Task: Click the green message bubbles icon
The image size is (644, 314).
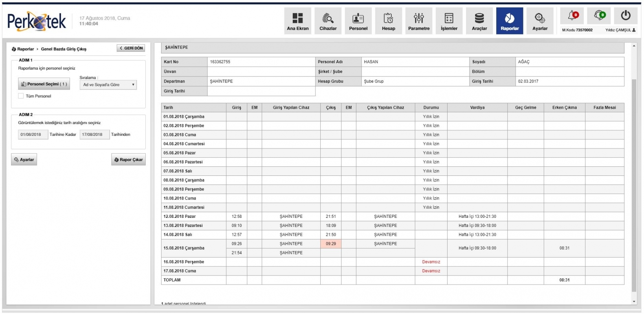Action: coord(599,16)
